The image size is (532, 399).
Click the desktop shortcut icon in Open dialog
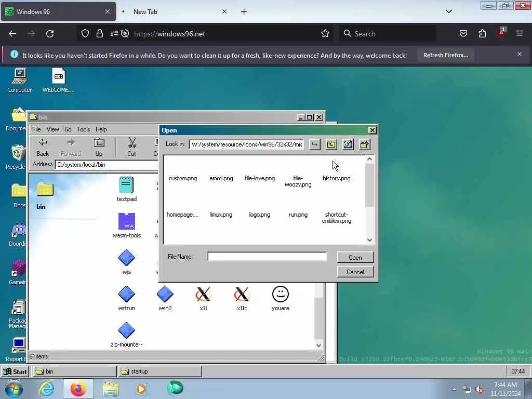348,144
